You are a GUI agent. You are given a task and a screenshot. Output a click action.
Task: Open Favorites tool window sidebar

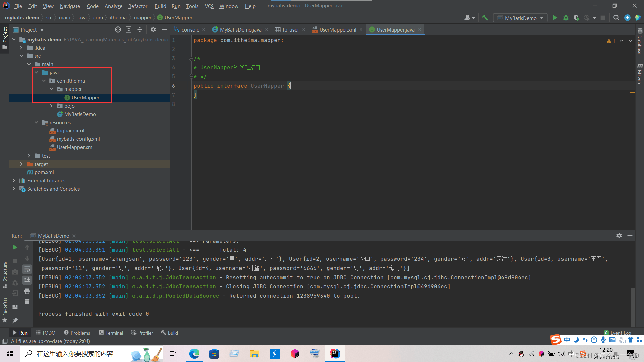pyautogui.click(x=5, y=310)
